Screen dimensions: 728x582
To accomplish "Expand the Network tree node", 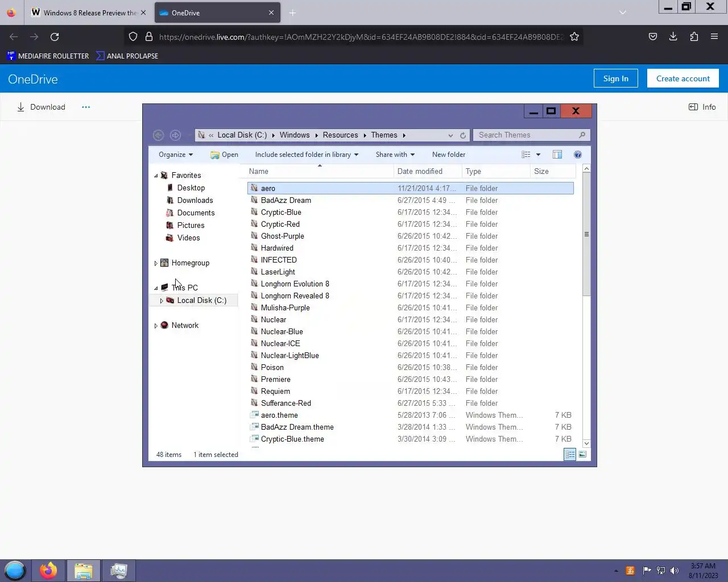I will 156,326.
